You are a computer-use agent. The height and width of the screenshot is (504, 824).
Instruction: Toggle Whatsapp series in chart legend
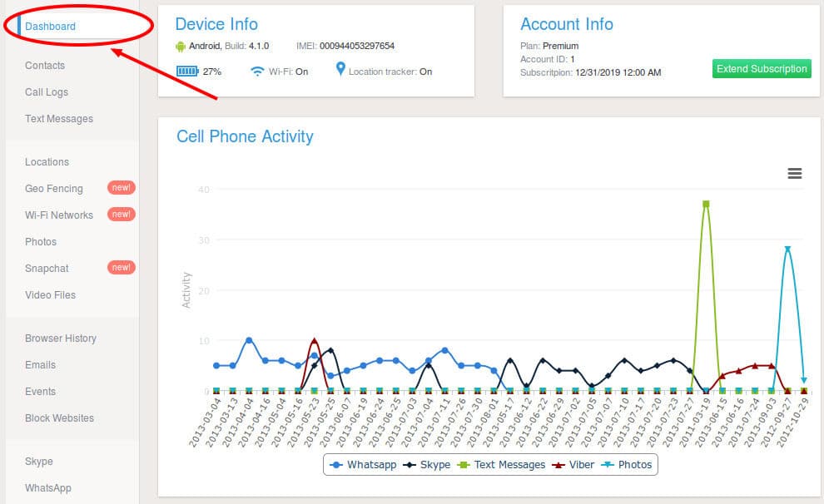pyautogui.click(x=363, y=465)
